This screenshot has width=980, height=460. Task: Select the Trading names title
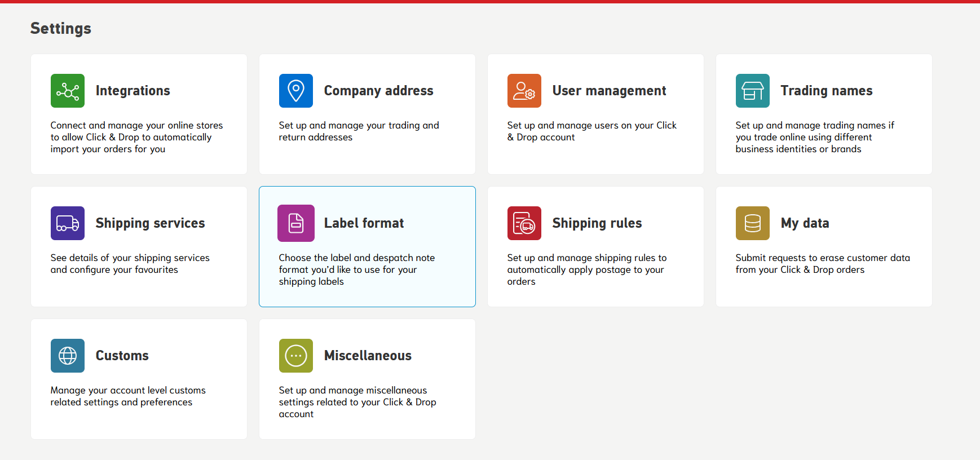pos(826,91)
